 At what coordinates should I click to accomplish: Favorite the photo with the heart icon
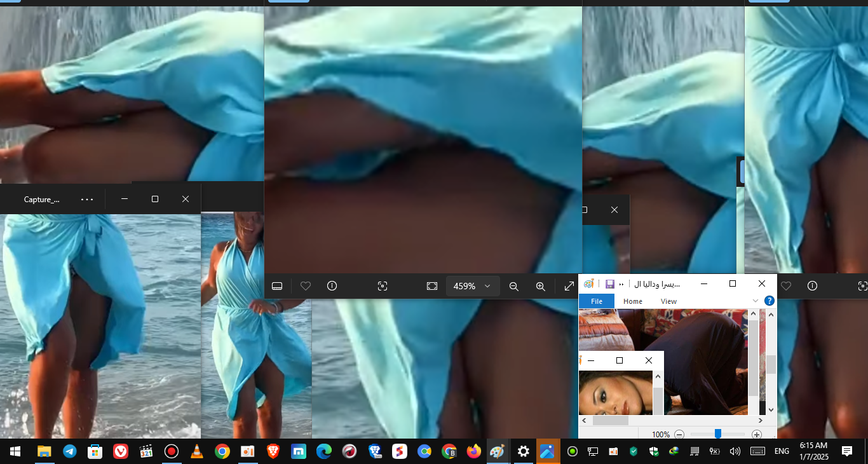(306, 286)
